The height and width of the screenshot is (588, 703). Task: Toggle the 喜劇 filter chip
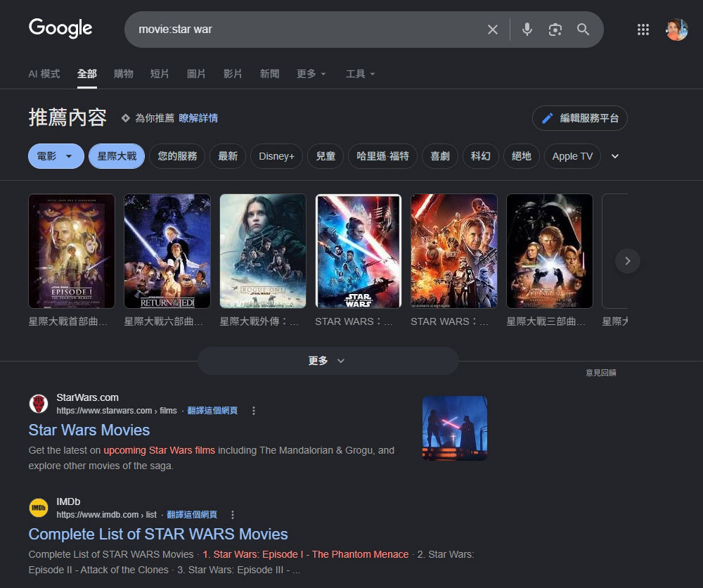click(440, 156)
